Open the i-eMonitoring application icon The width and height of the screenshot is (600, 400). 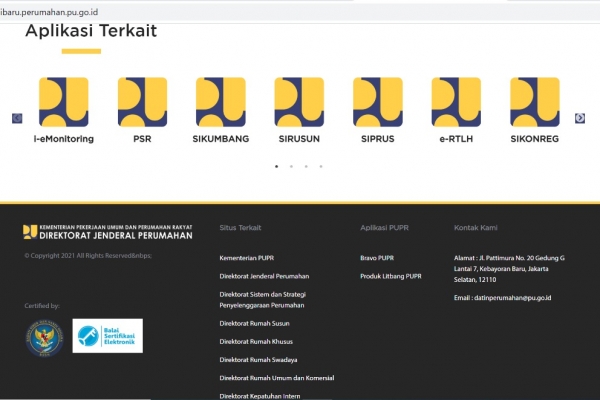(x=64, y=102)
